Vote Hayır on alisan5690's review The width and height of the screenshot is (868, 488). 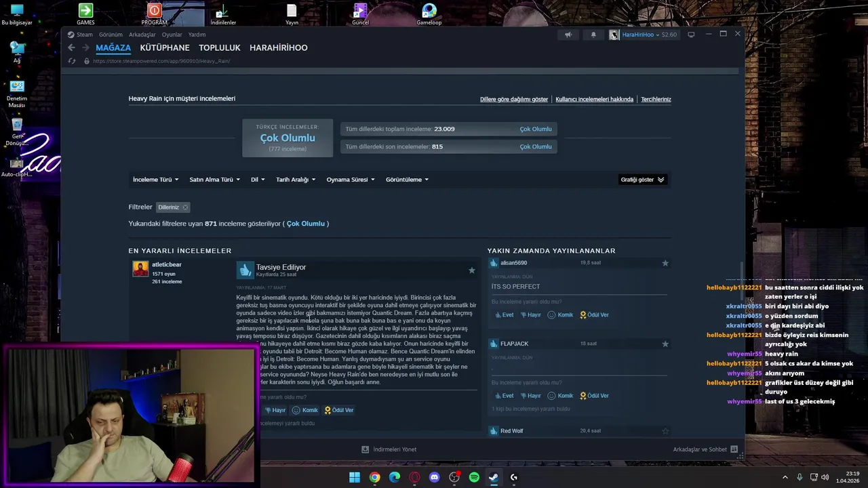coord(530,315)
